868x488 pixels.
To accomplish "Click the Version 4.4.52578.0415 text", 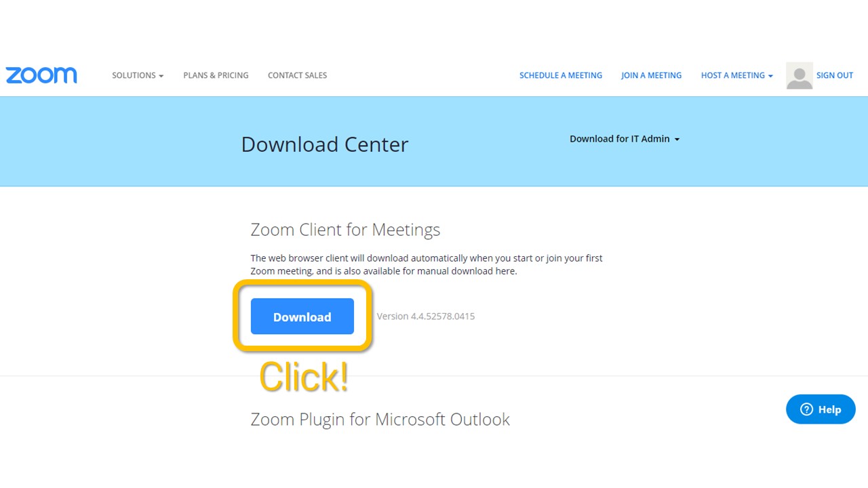I will [426, 316].
